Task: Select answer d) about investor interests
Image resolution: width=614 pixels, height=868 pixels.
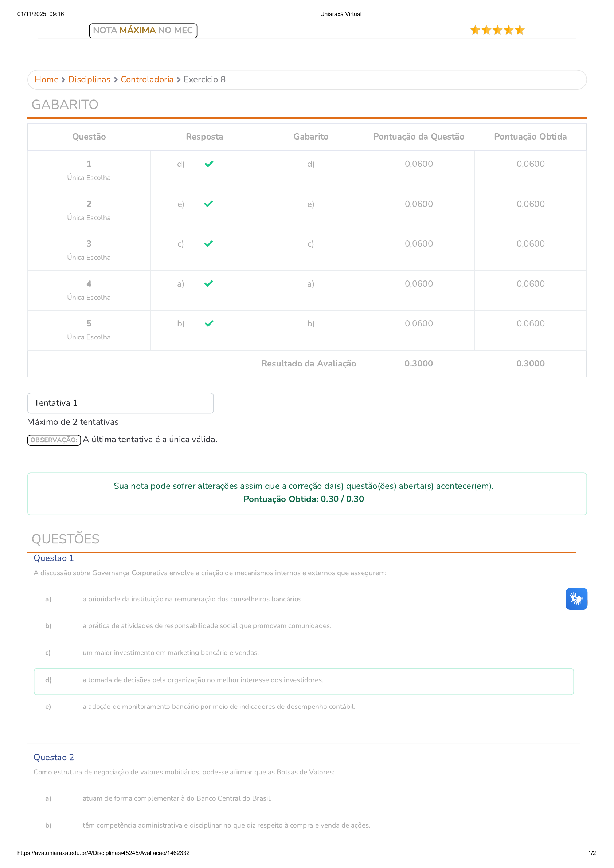Action: [x=203, y=680]
